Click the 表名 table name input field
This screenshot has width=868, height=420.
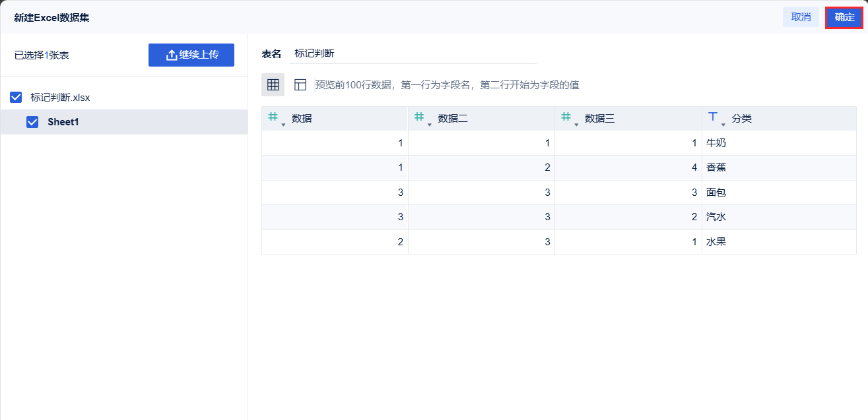pyautogui.click(x=413, y=53)
